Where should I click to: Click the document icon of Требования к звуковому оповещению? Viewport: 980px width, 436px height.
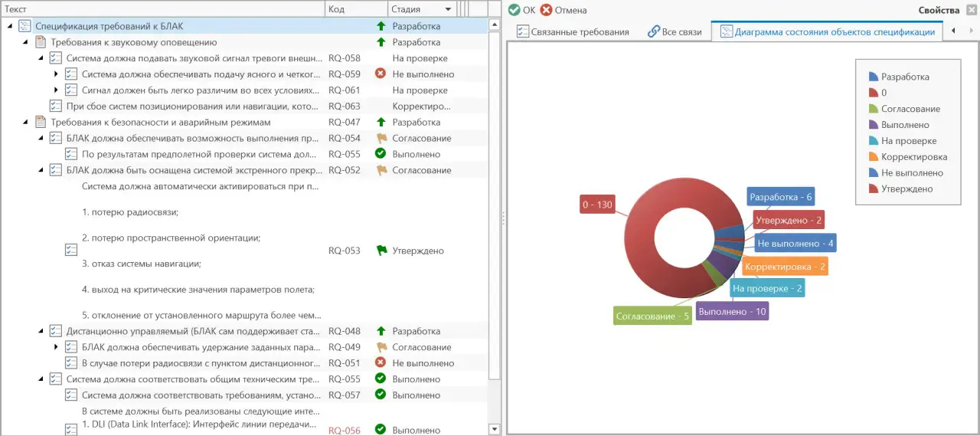point(41,42)
